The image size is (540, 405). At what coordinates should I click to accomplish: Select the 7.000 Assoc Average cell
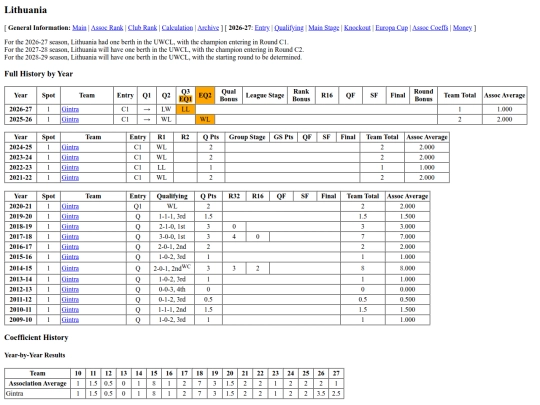tap(407, 237)
